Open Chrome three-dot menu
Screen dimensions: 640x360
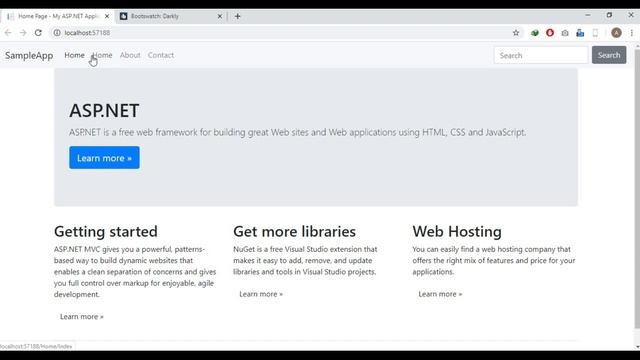[631, 33]
